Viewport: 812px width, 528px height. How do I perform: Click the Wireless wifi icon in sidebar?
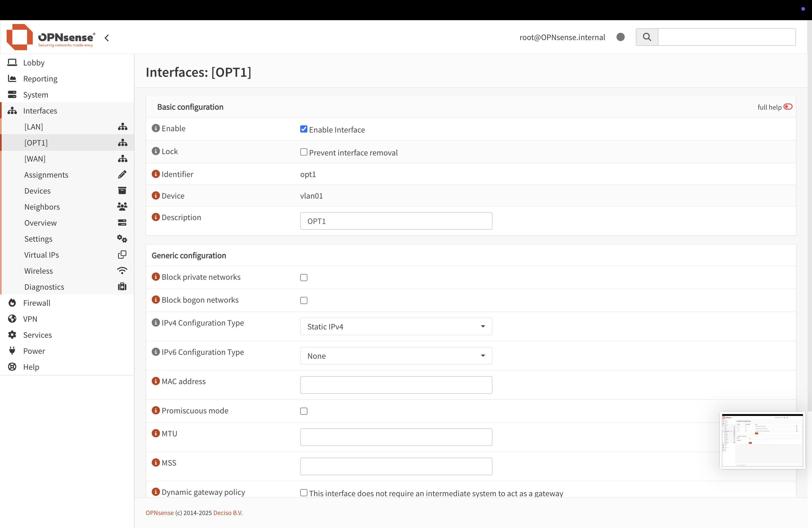point(122,271)
